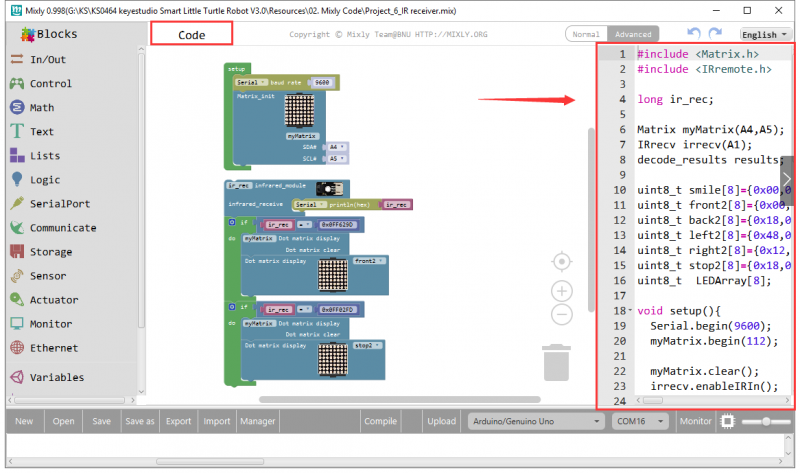Collapse the code panel with side arrow
This screenshot has width=800, height=473.
click(786, 179)
